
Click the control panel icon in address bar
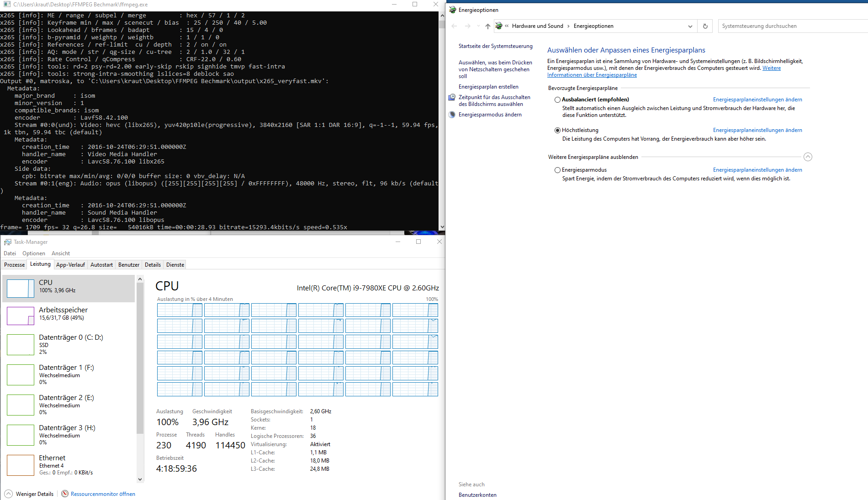[x=499, y=26]
